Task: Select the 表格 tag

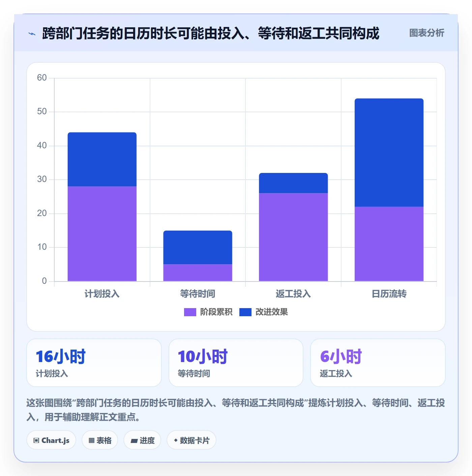Action: pyautogui.click(x=100, y=440)
